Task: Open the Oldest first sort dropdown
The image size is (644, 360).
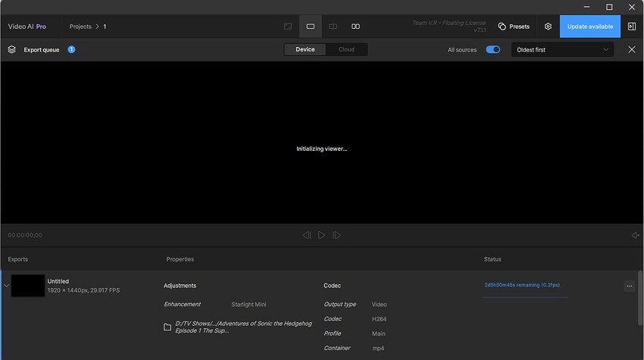Action: point(562,49)
